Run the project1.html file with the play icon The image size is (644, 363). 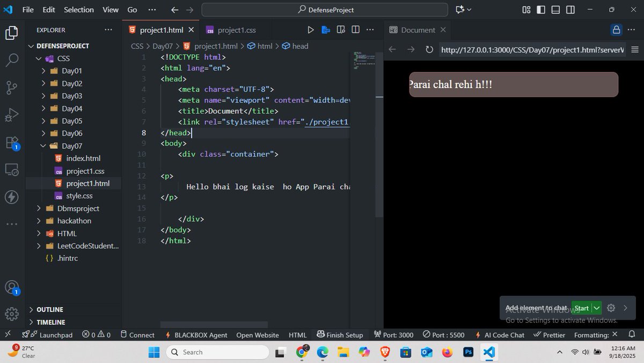pyautogui.click(x=310, y=30)
